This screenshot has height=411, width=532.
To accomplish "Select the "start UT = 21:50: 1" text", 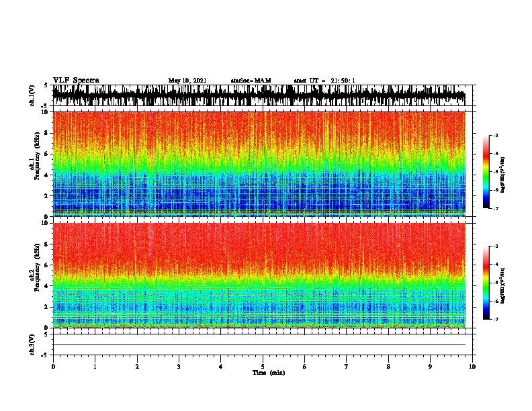I will 324,81.
